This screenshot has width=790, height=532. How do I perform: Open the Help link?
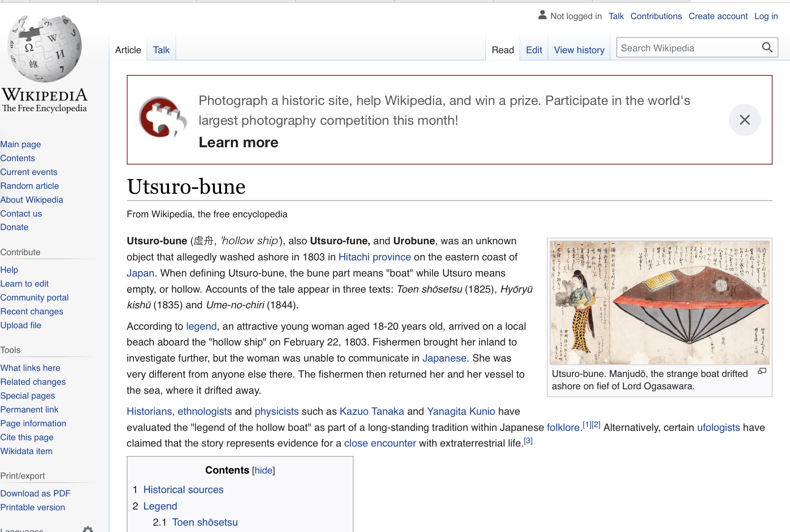point(9,270)
